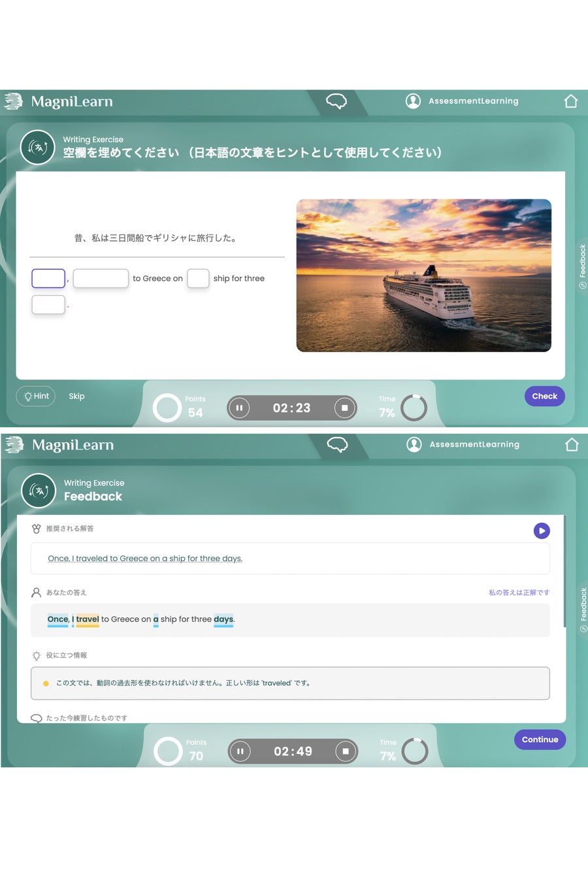588x882 pixels.
Task: Click the AssessmentLearning username in the top screen
Action: (x=474, y=101)
